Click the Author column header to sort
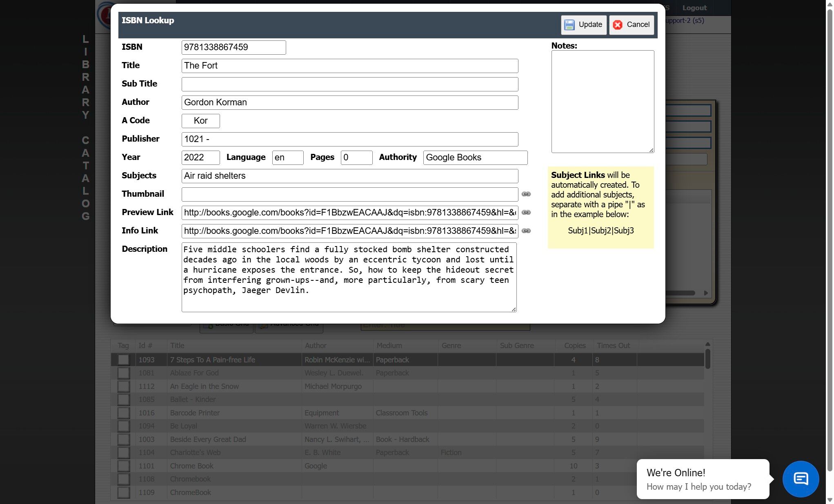Image resolution: width=834 pixels, height=504 pixels. [x=315, y=346]
